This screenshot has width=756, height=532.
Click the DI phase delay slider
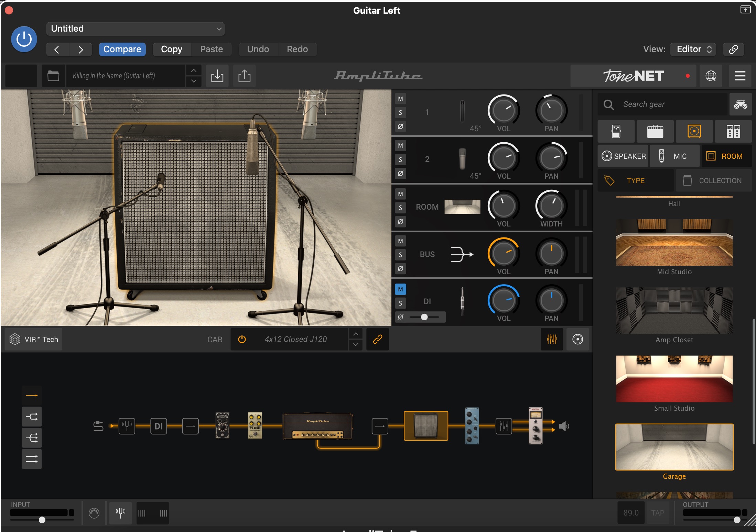[424, 317]
